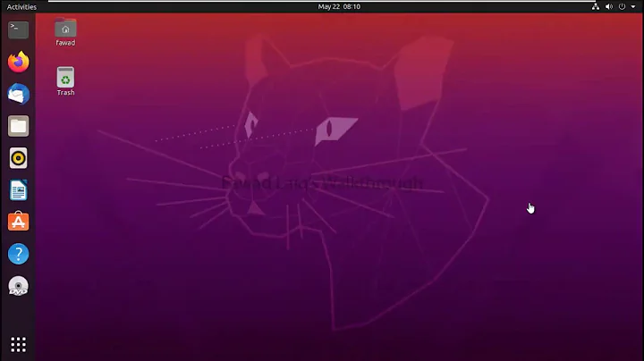Select the Trash desktop icon
Screen dimensions: 644x361
(65, 81)
